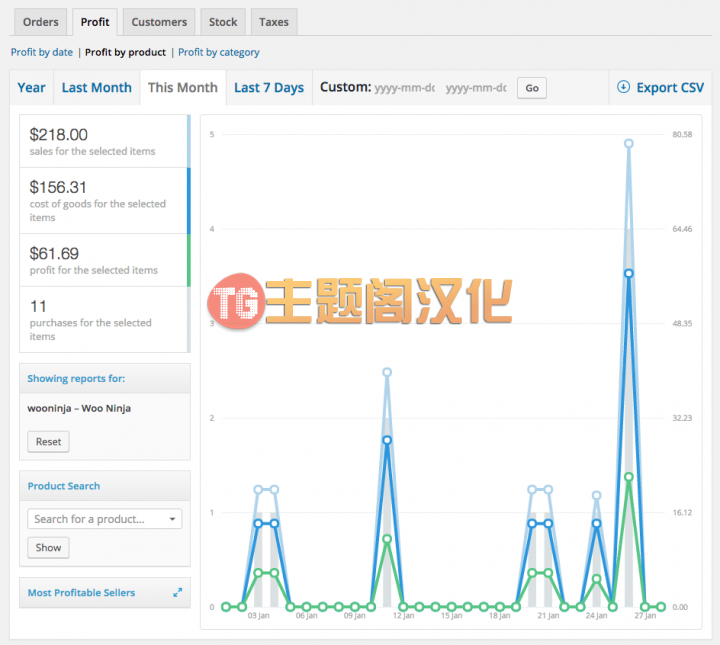Image resolution: width=720 pixels, height=645 pixels.
Task: Click the Reset button
Action: (x=48, y=442)
